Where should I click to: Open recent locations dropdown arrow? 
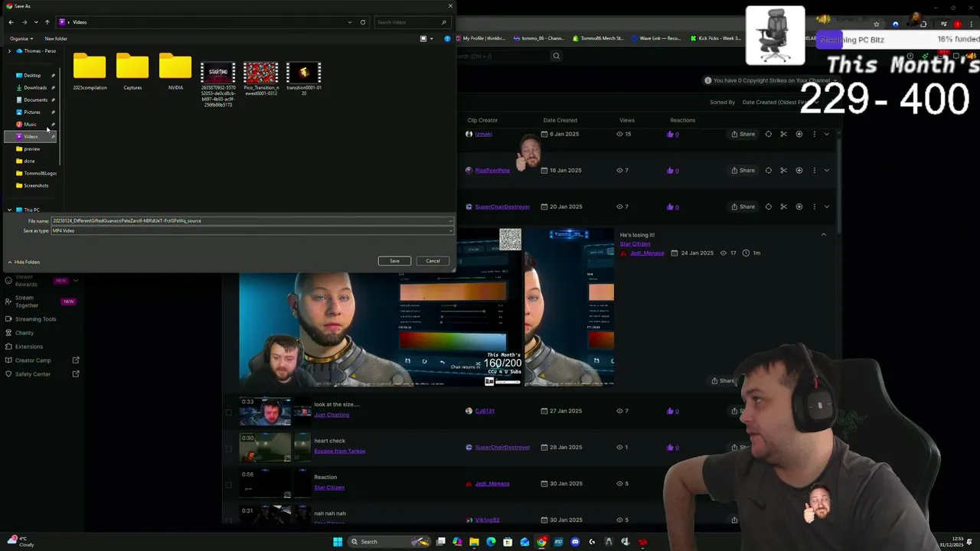click(x=36, y=22)
